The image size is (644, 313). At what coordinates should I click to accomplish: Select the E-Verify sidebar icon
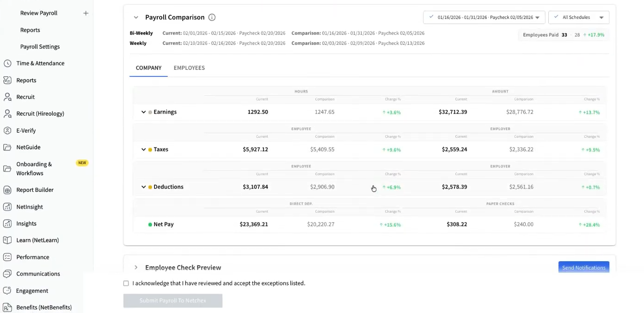7,130
